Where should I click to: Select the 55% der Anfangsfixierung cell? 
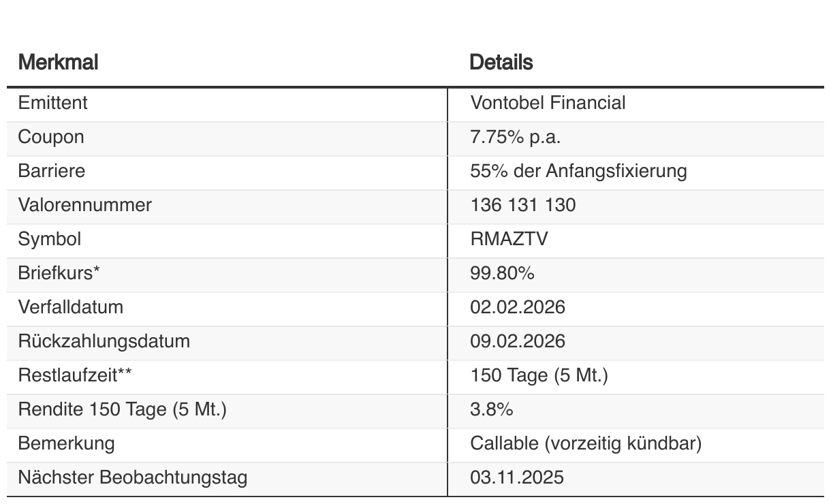(x=578, y=171)
